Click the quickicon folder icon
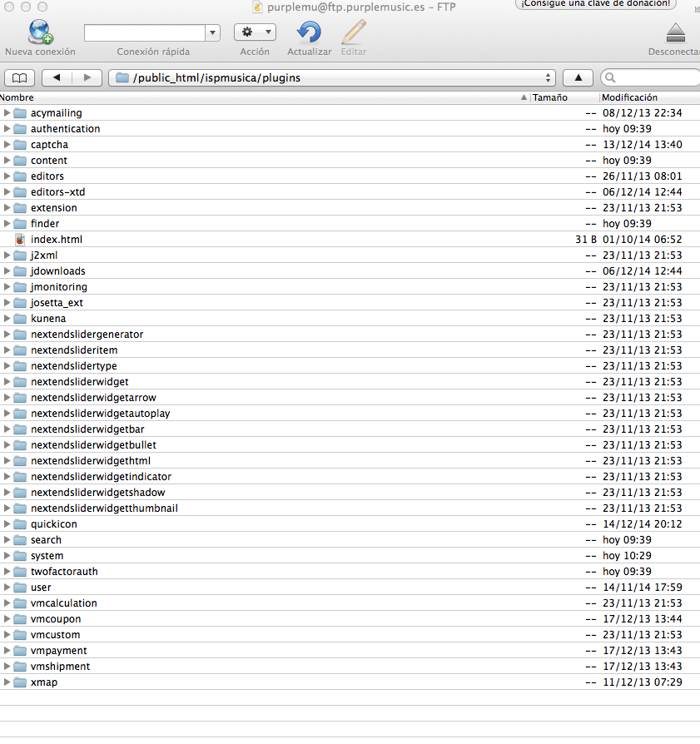 point(20,523)
